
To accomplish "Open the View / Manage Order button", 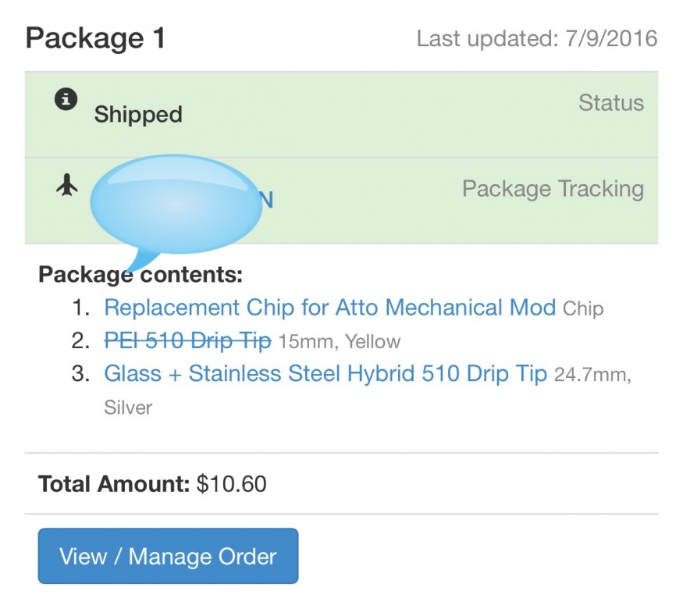I will (168, 557).
